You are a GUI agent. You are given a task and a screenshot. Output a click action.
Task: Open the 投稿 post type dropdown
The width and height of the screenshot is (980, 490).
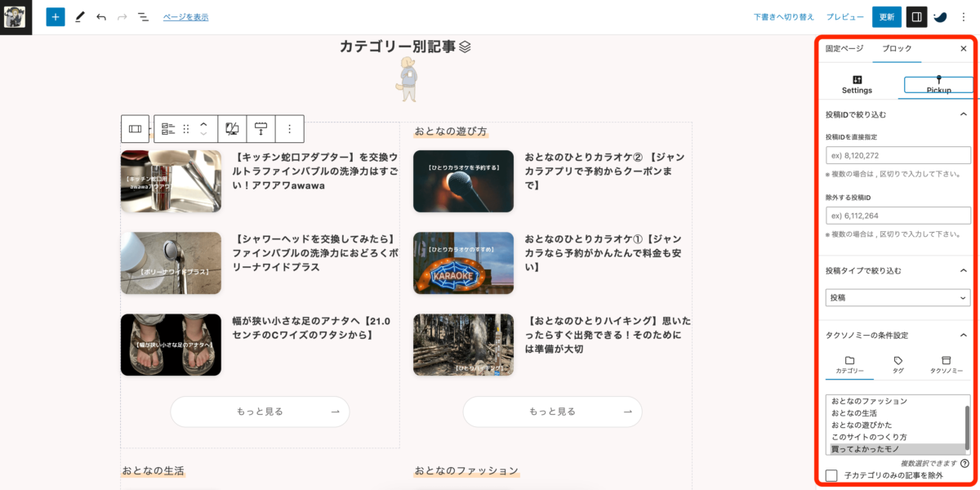tap(898, 298)
